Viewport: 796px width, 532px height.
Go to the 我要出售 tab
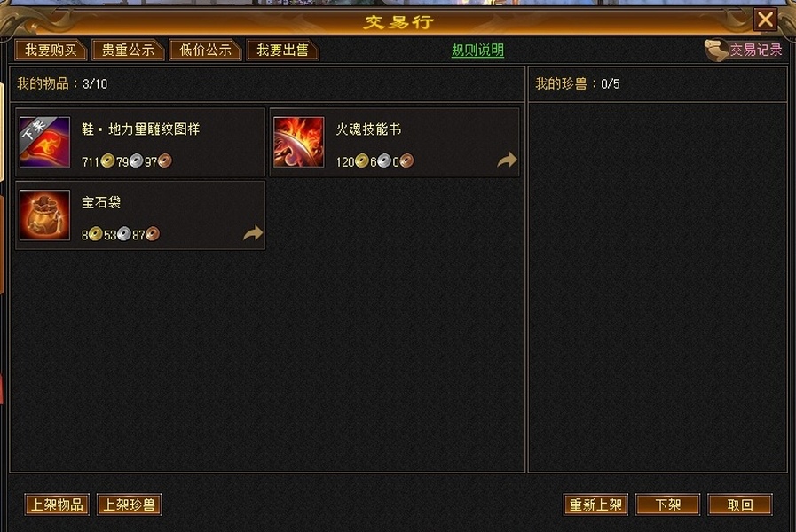(282, 51)
